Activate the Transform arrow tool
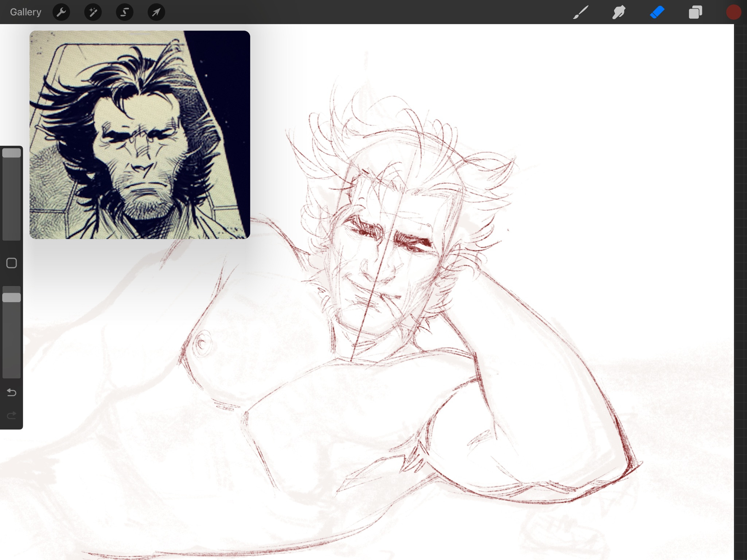The width and height of the screenshot is (747, 560). coord(156,12)
